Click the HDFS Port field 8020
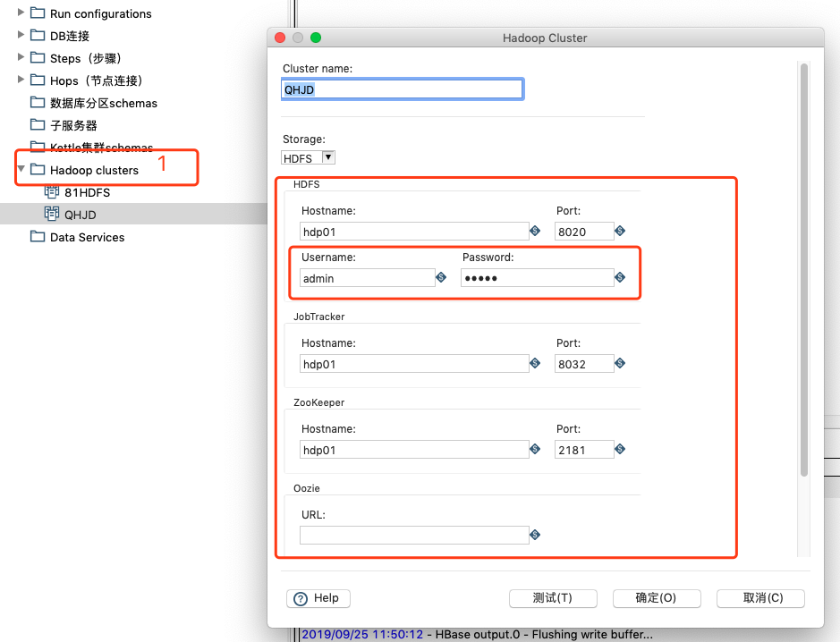 (584, 232)
